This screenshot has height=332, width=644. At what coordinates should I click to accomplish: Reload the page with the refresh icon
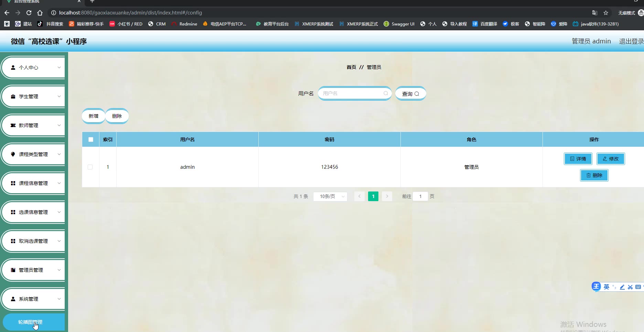pyautogui.click(x=29, y=13)
